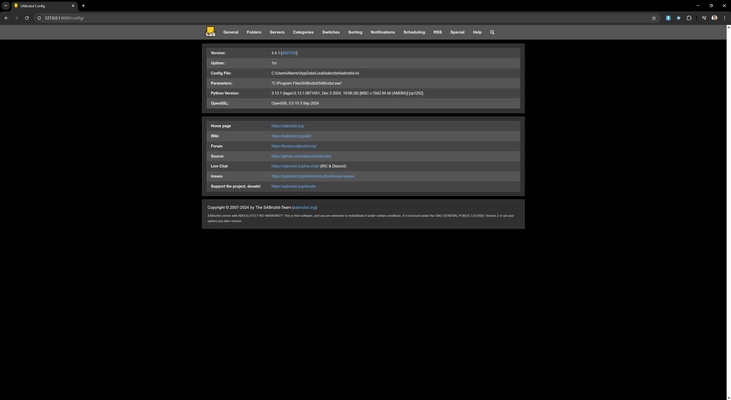Open the Servers config tab
The height and width of the screenshot is (400, 731).
point(277,32)
